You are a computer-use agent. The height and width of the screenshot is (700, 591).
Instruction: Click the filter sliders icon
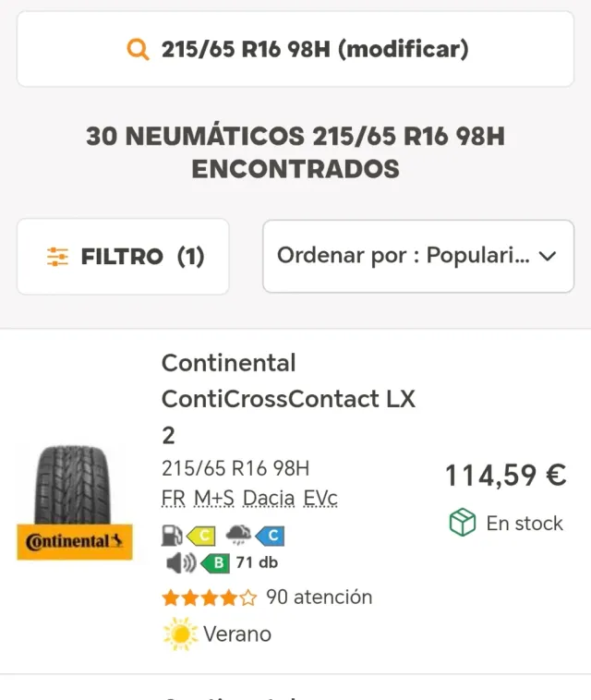(x=57, y=257)
